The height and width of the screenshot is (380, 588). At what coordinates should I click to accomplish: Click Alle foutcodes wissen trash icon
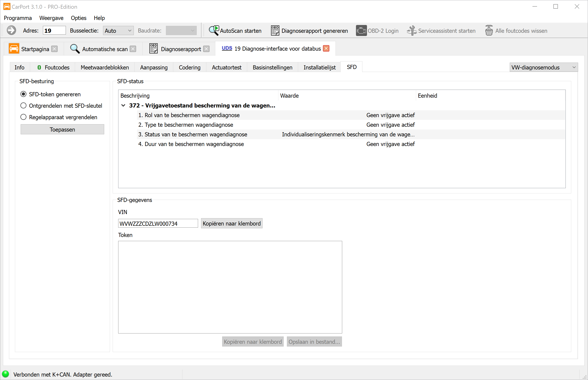[x=489, y=31]
